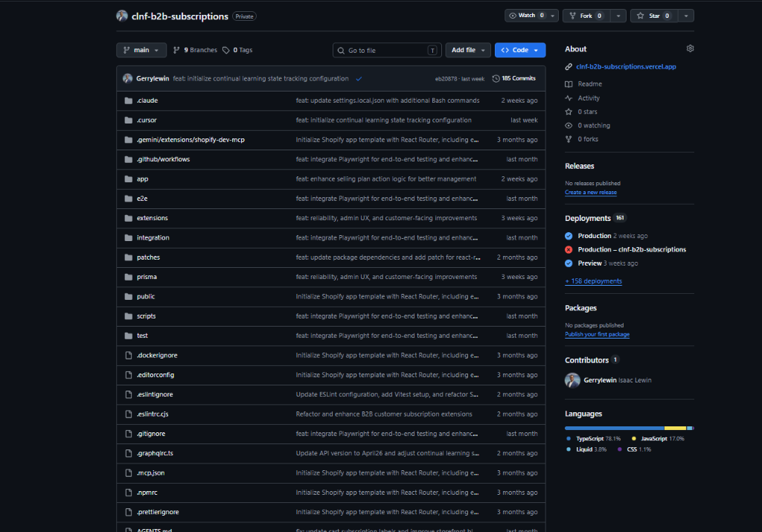The image size is (762, 532).
Task: Click the Readme book icon
Action: (x=569, y=84)
